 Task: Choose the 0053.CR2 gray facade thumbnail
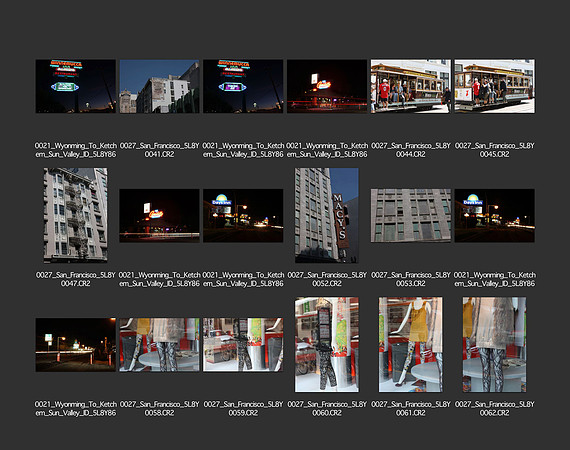[x=410, y=215]
